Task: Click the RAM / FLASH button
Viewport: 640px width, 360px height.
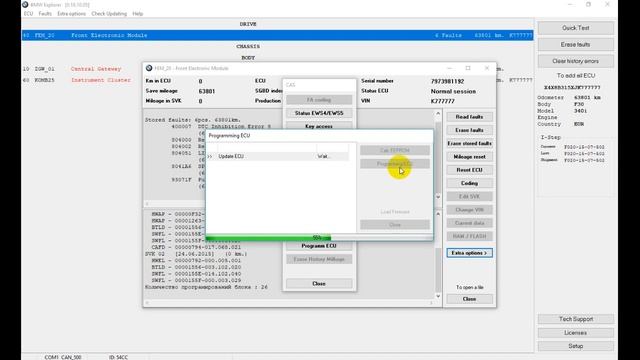Action: coord(469,236)
